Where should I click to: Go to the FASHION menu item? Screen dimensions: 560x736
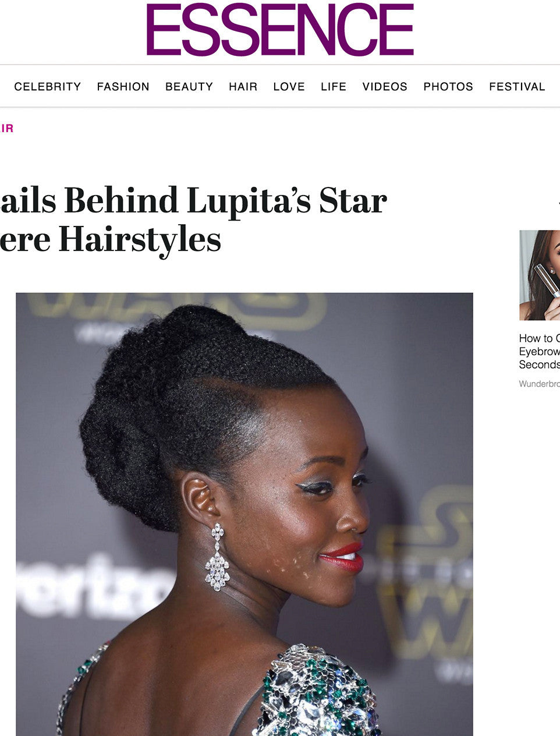coord(123,87)
